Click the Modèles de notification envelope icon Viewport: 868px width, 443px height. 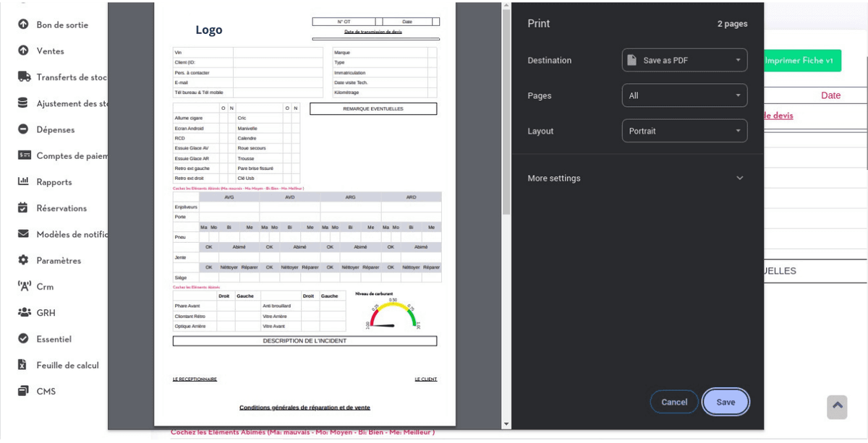click(x=23, y=234)
